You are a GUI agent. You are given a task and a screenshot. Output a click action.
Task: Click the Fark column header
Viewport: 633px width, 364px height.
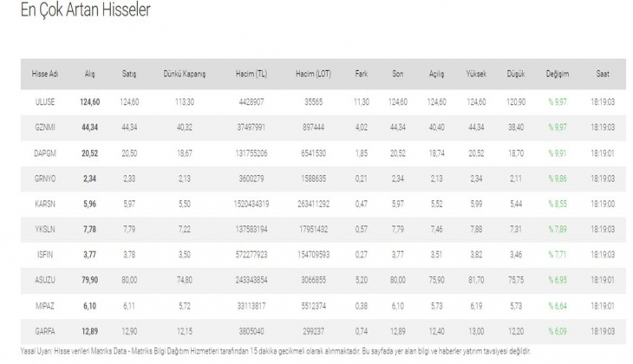click(x=362, y=75)
